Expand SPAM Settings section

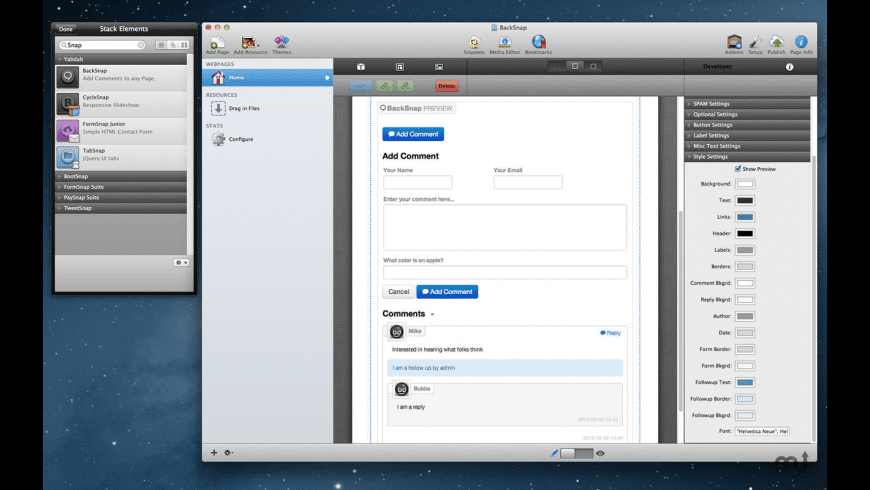[747, 104]
